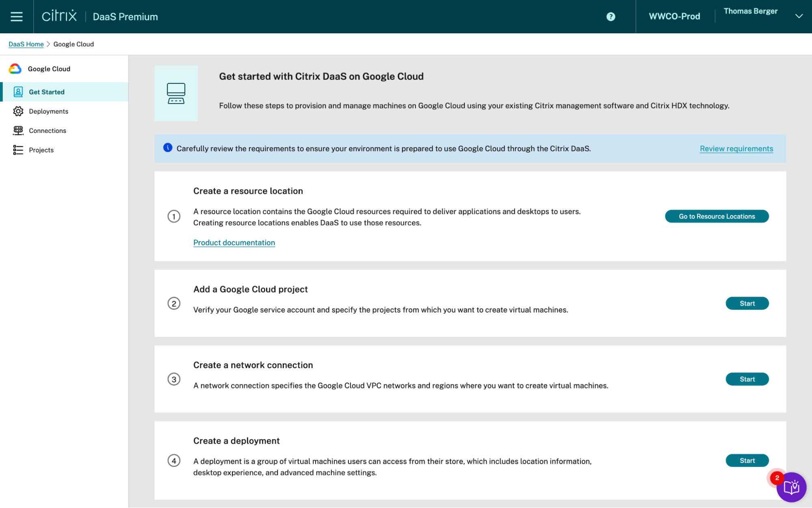The height and width of the screenshot is (508, 812).
Task: Open the Review requirements link
Action: tap(736, 149)
